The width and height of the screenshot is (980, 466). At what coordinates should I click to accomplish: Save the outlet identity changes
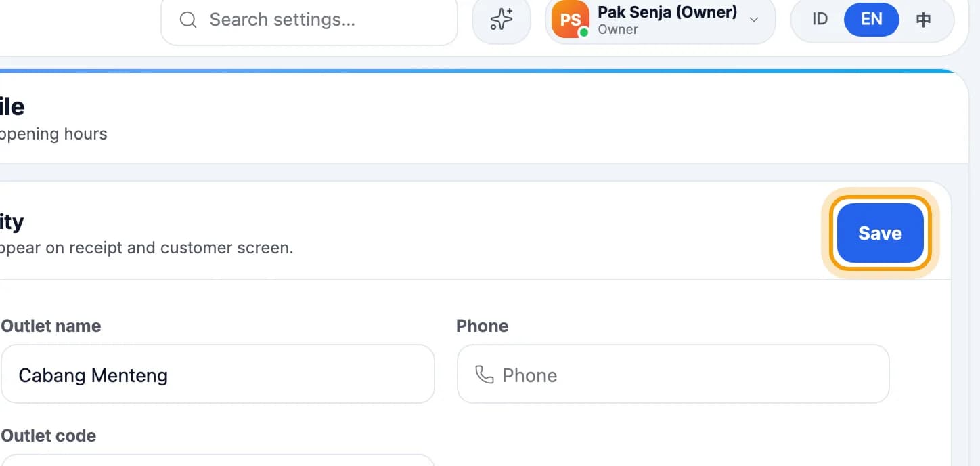(x=881, y=233)
